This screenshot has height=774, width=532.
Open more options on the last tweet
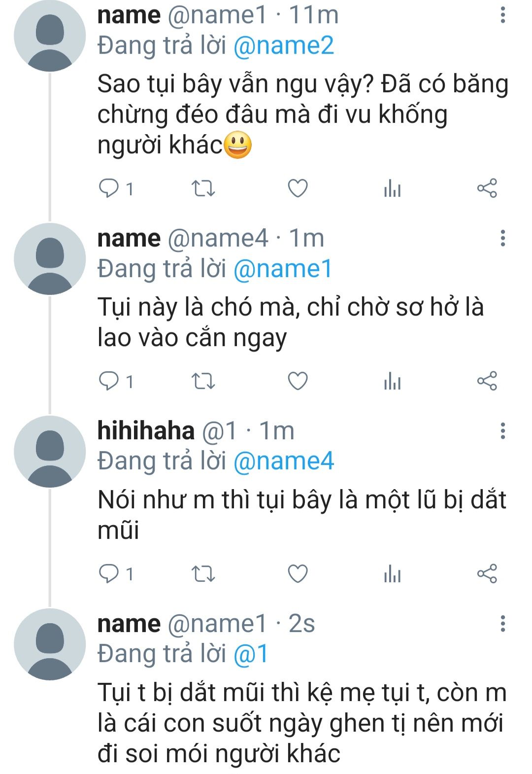click(502, 624)
